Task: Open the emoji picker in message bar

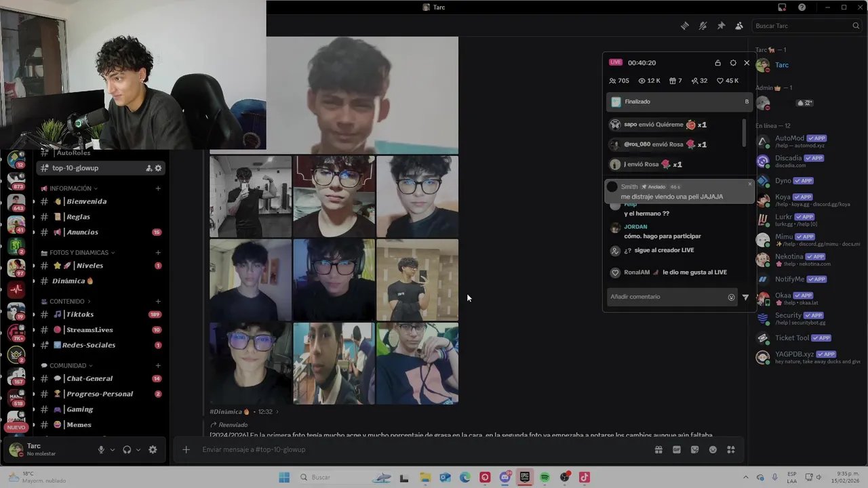Action: coord(713,449)
